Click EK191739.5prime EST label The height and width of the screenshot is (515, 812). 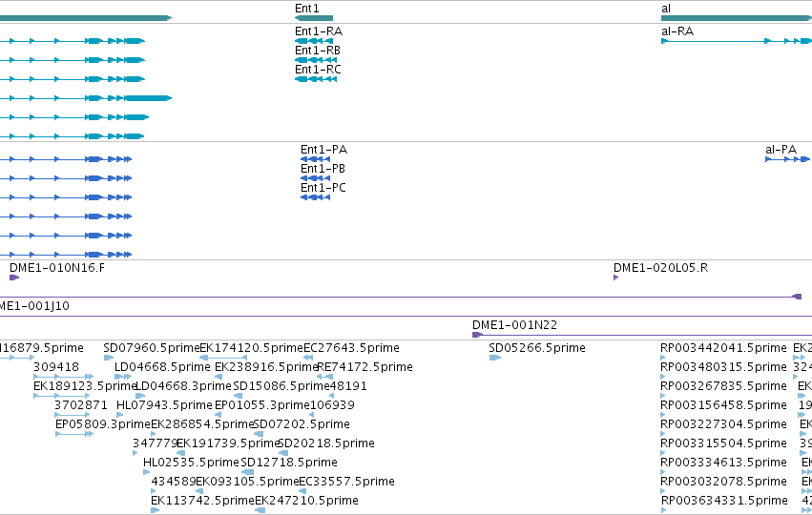[228, 443]
